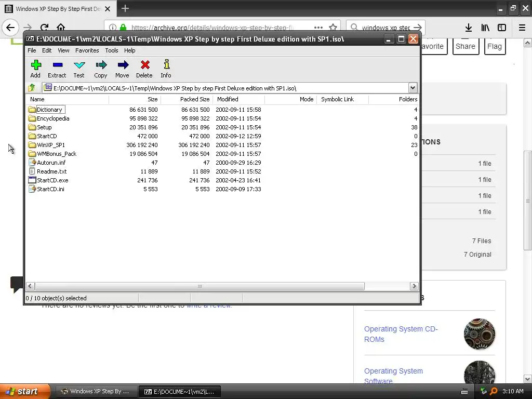
Task: Go up one folder level in 7-Zip
Action: click(x=32, y=88)
